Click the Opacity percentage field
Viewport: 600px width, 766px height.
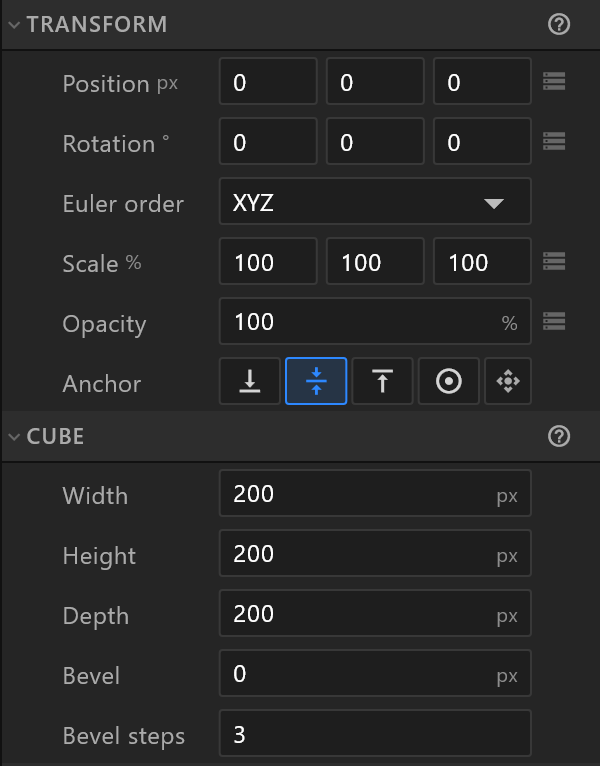click(x=375, y=321)
